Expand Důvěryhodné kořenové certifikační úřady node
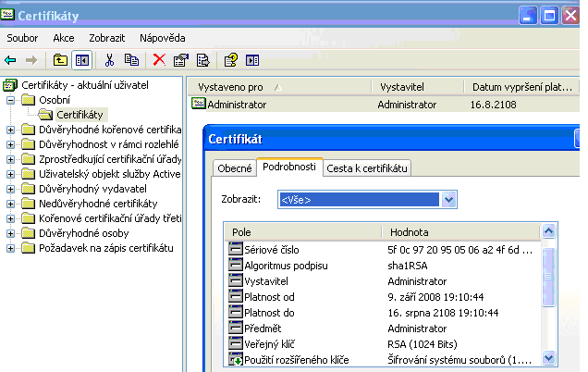This screenshot has width=588, height=372. pos(10,130)
